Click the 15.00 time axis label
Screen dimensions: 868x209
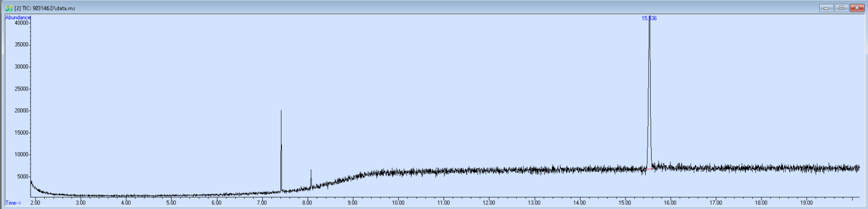tap(625, 203)
